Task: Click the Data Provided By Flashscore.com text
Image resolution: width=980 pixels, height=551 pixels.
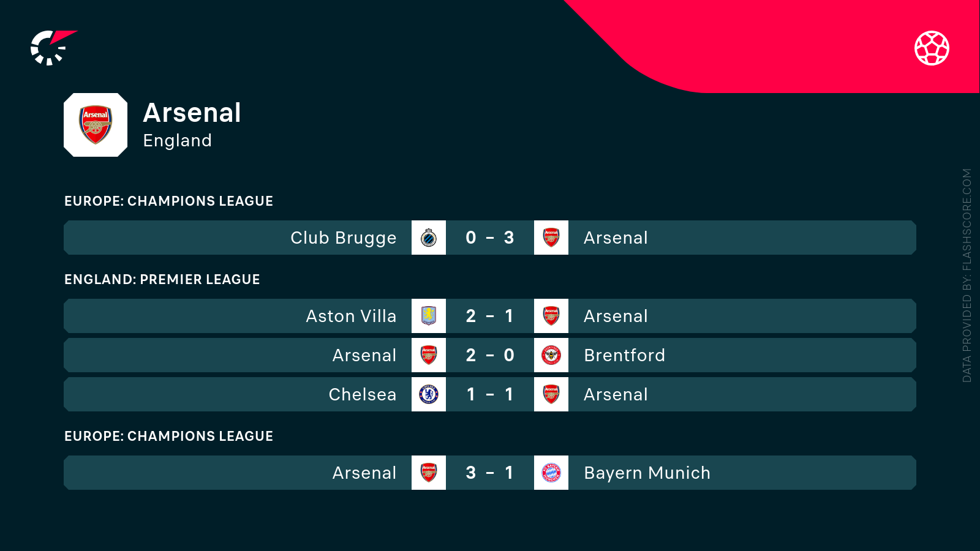Action: pos(967,275)
